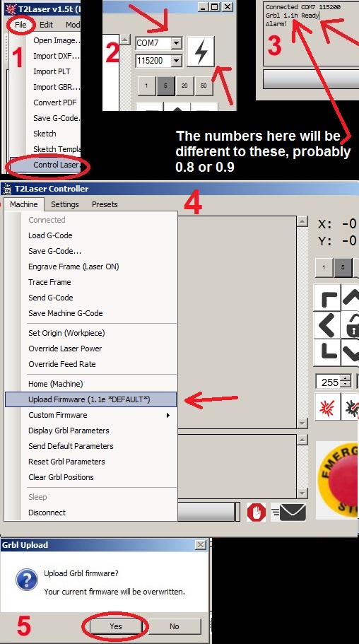This screenshot has height=644, width=359.
Task: Click the bottom-left corner jog icon
Action: [x=327, y=352]
